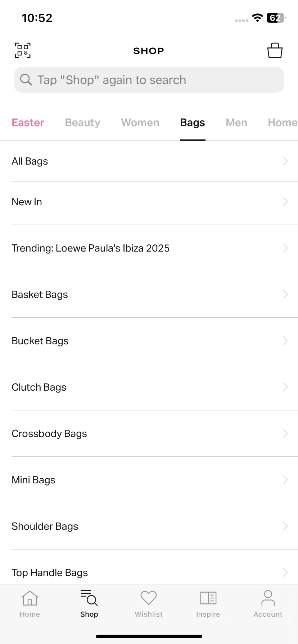
Task: Tap the magnifier icon in search bar
Action: click(26, 79)
